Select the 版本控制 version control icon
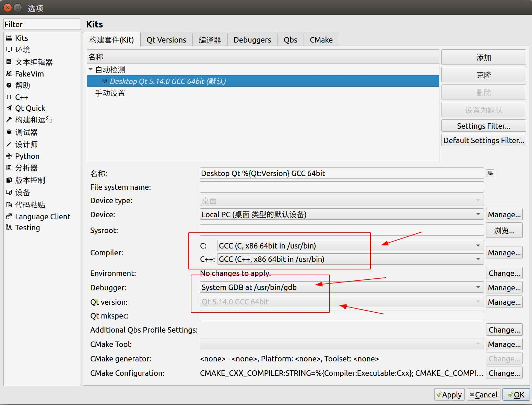The image size is (532, 405). point(9,180)
